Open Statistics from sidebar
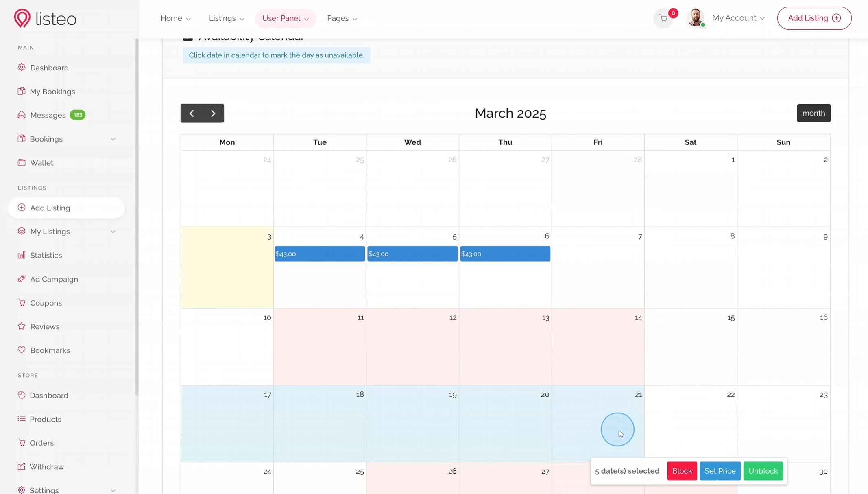 46,255
